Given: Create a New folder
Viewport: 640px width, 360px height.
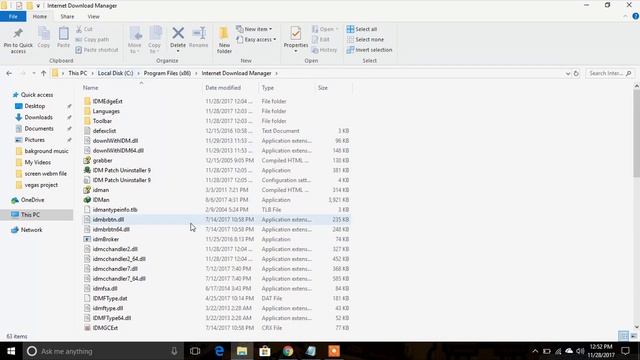Looking at the screenshot, I should point(224,40).
